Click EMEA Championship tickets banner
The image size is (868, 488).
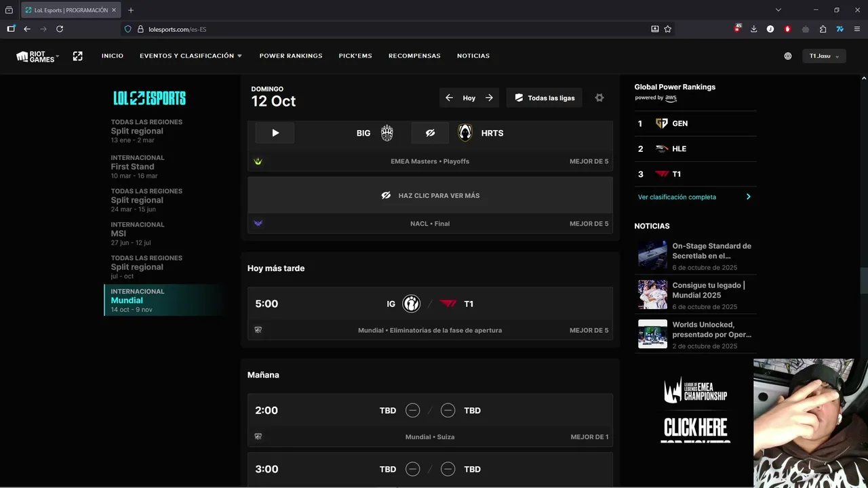pos(695,409)
